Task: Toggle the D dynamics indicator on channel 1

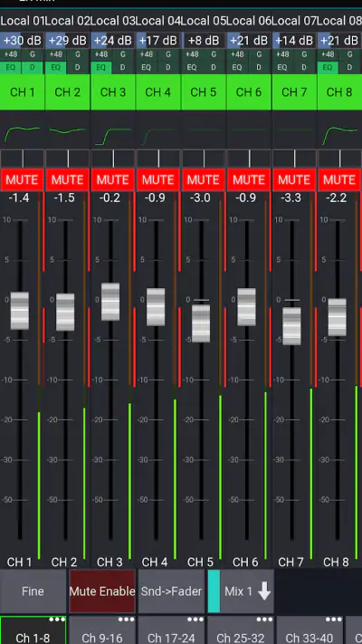Action: coord(32,67)
